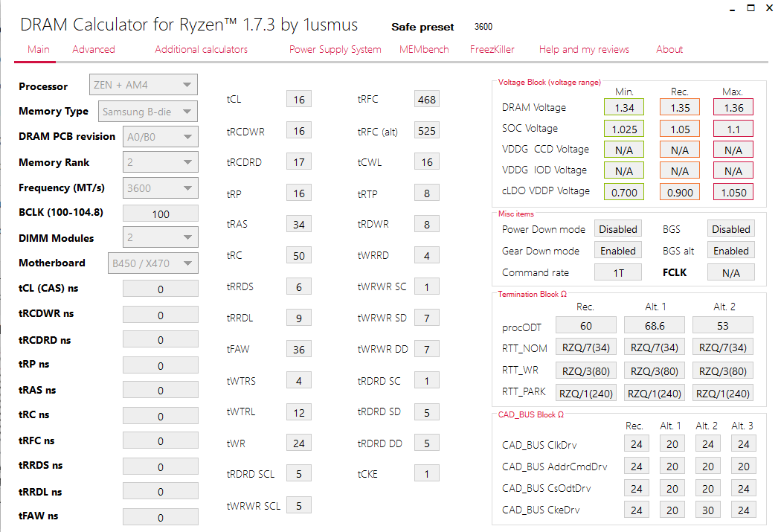Screen dimensions: 781x532
Task: Click the tFAW value 36
Action: 299,349
